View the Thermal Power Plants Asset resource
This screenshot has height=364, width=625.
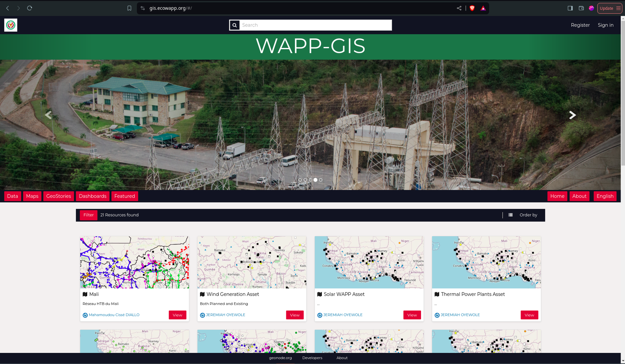tap(529, 315)
